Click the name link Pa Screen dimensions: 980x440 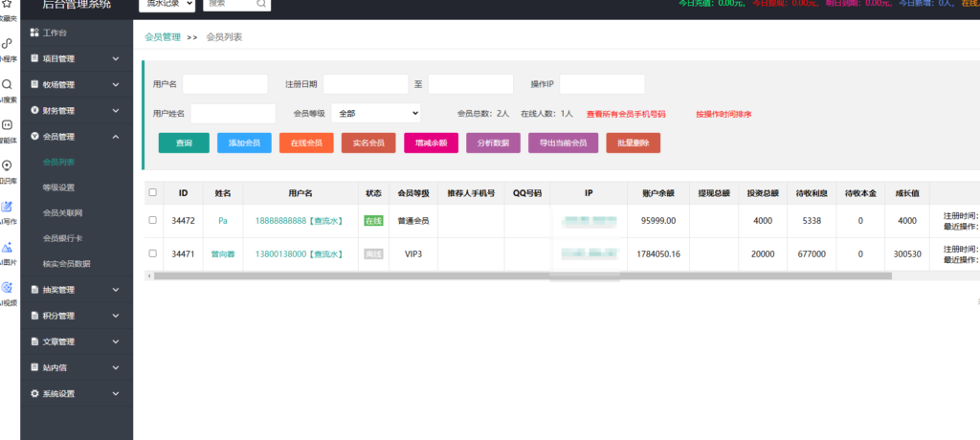pos(222,221)
